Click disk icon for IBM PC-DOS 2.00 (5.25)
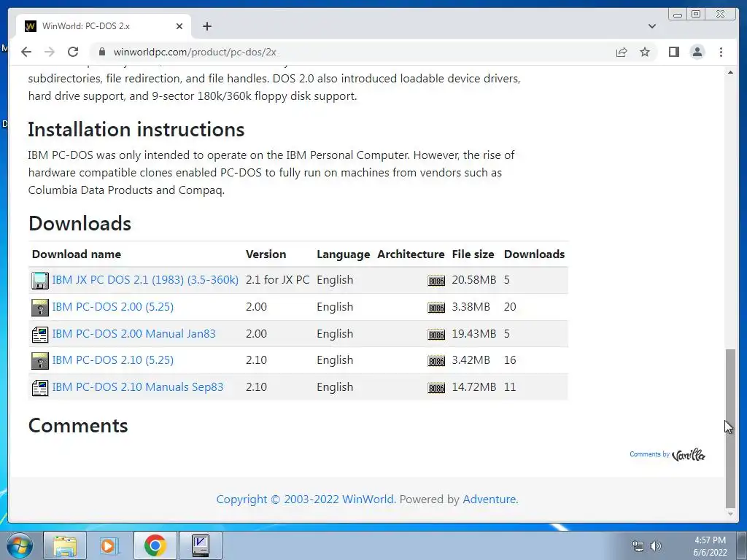The height and width of the screenshot is (560, 747). coord(40,308)
